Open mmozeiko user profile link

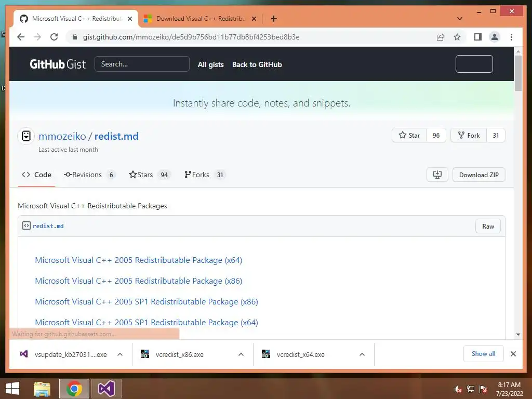(x=62, y=136)
